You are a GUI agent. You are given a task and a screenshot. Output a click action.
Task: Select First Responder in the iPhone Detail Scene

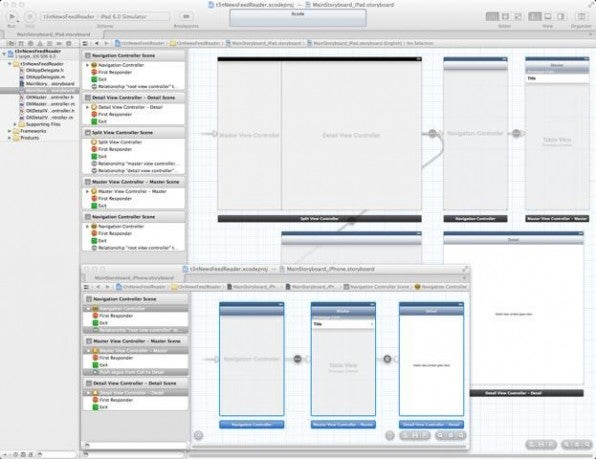(113, 400)
